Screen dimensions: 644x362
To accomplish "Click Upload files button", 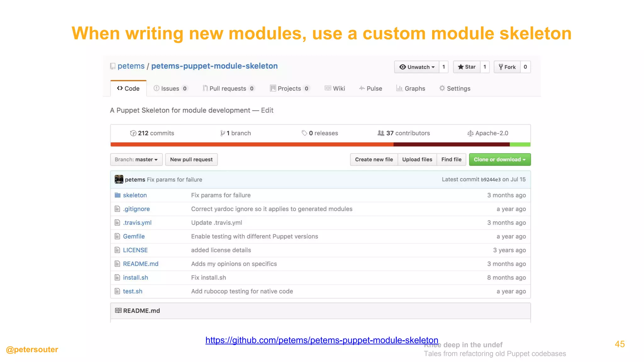I will tap(417, 160).
